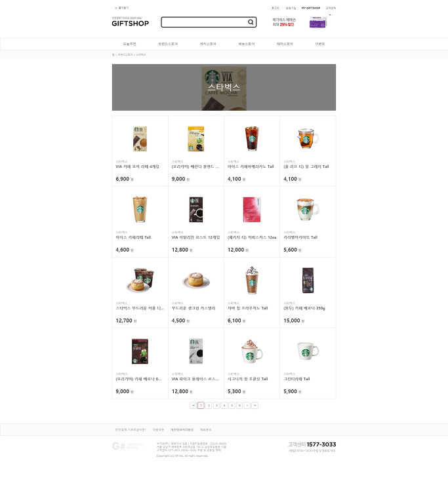Click into the search input field
The height and width of the screenshot is (487, 448).
click(205, 22)
